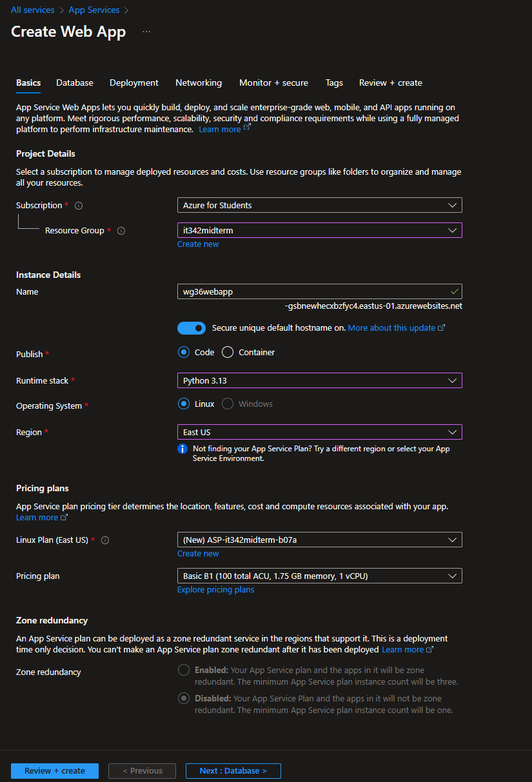Viewport: 532px width, 782px height.
Task: Click the green checkmark in Name field
Action: tap(455, 291)
